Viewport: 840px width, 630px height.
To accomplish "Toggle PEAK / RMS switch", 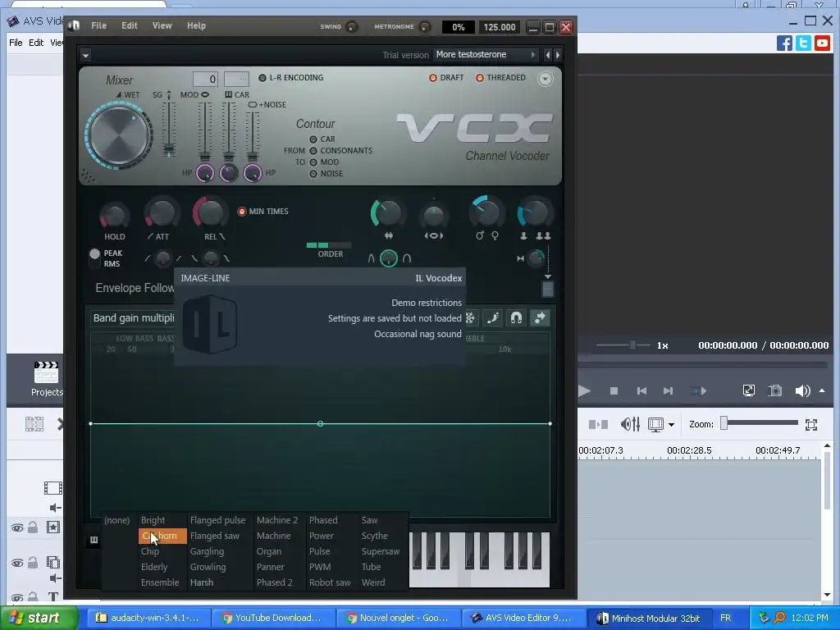I will point(95,258).
